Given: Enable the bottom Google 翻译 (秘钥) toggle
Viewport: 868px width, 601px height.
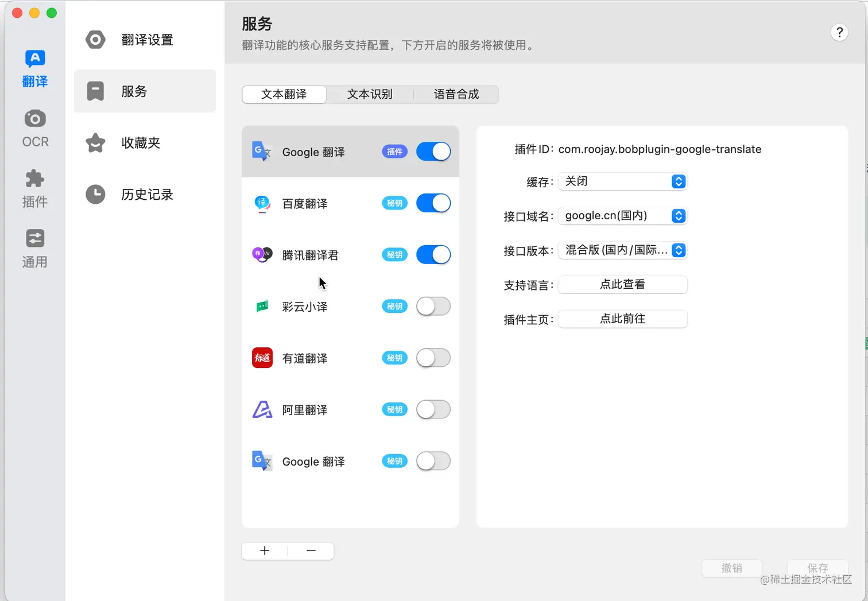Looking at the screenshot, I should pyautogui.click(x=433, y=461).
